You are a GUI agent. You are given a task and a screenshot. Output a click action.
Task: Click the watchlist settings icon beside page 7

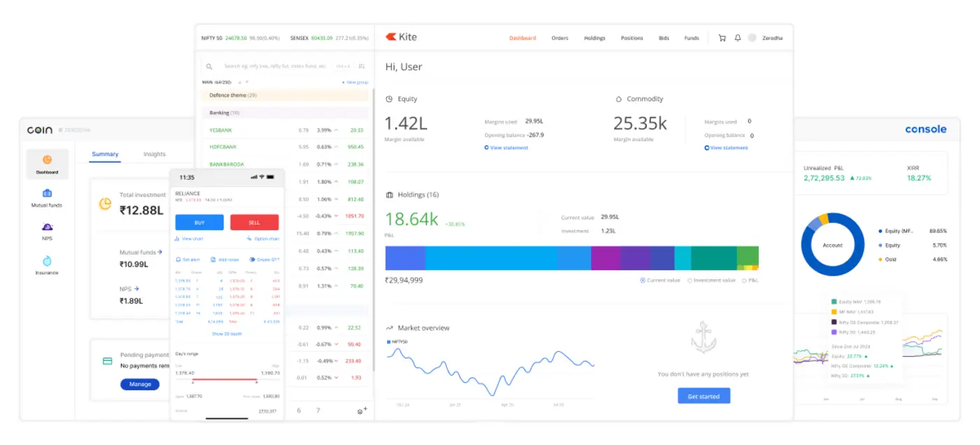[362, 410]
